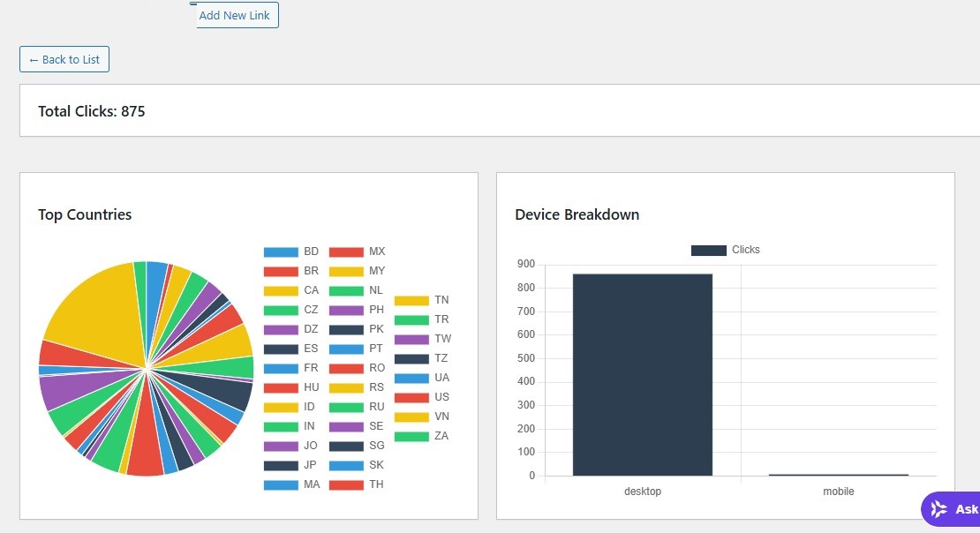
Task: Open the Ask assistant chat button
Action: click(x=951, y=508)
